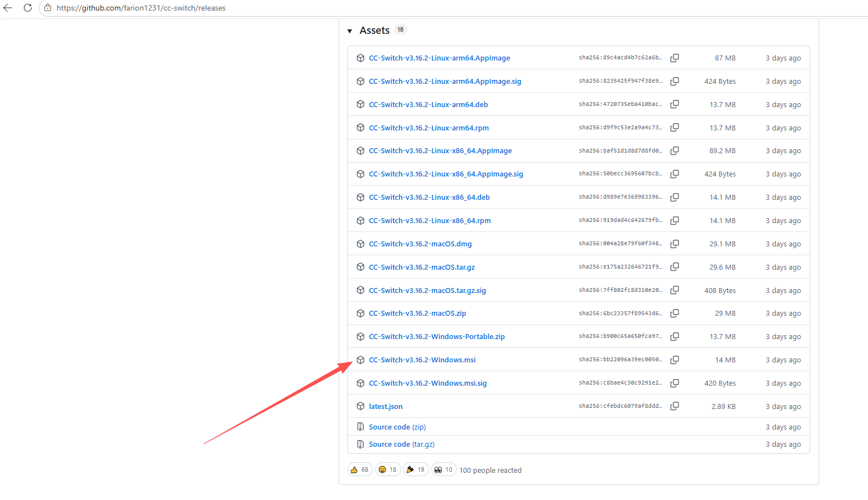Click the laugh reaction with 18
868x500 pixels.
coord(388,470)
